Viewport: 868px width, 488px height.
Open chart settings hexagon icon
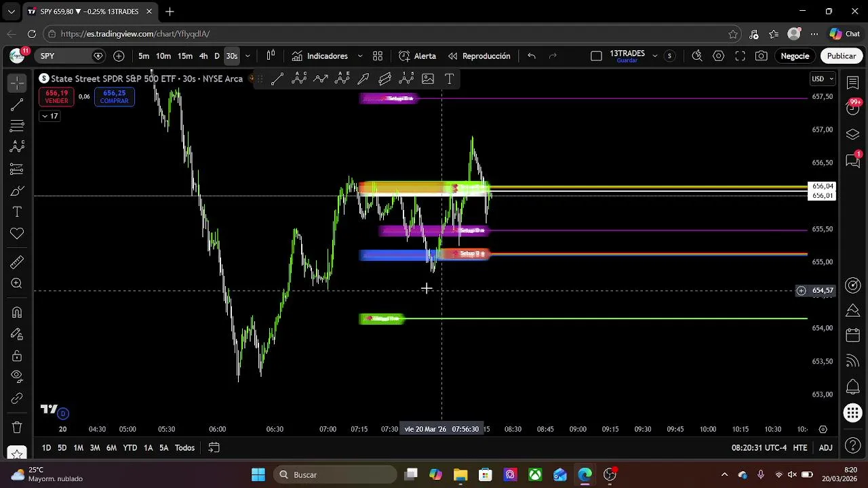[x=719, y=56]
